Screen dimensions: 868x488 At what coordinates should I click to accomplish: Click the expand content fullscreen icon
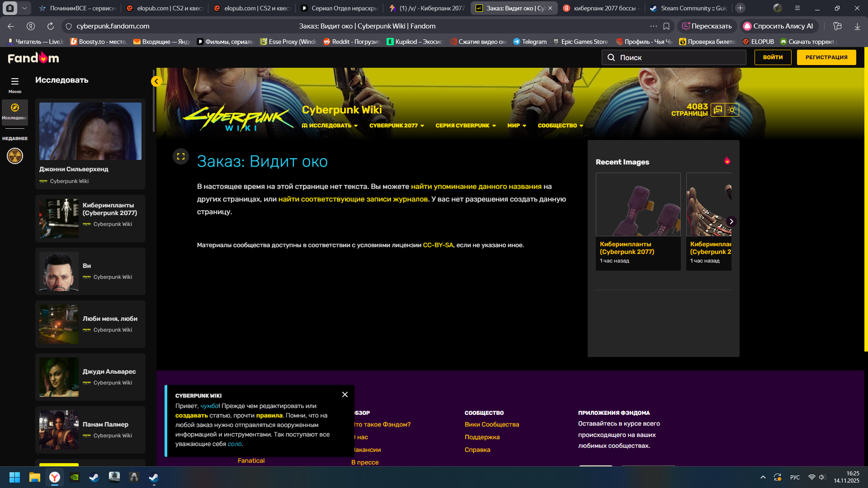181,156
